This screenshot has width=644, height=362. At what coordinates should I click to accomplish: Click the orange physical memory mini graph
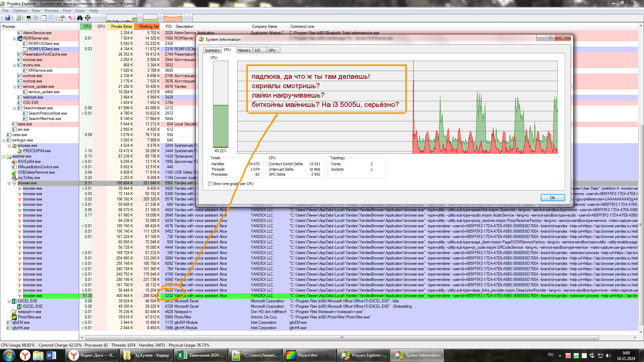(x=173, y=18)
